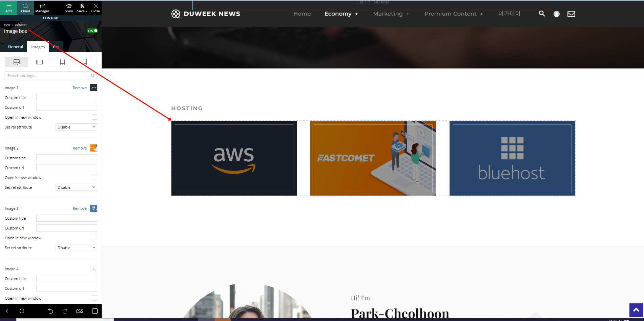Close the composer with the Close button

point(96,7)
